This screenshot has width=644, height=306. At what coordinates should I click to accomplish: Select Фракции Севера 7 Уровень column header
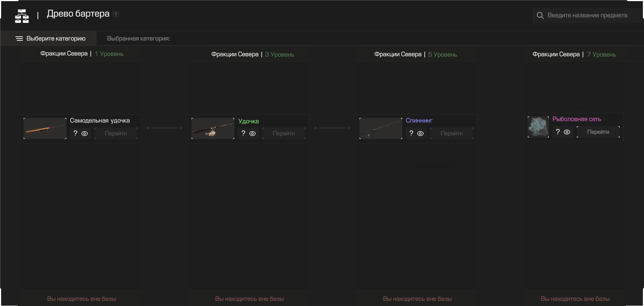[574, 54]
